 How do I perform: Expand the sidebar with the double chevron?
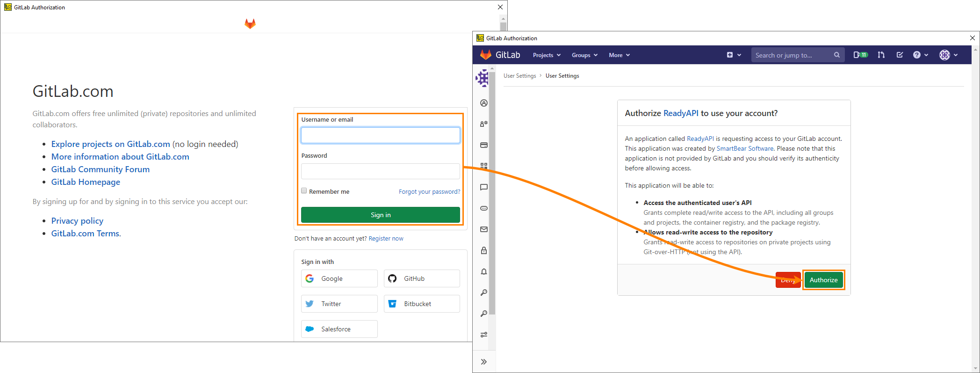[484, 362]
